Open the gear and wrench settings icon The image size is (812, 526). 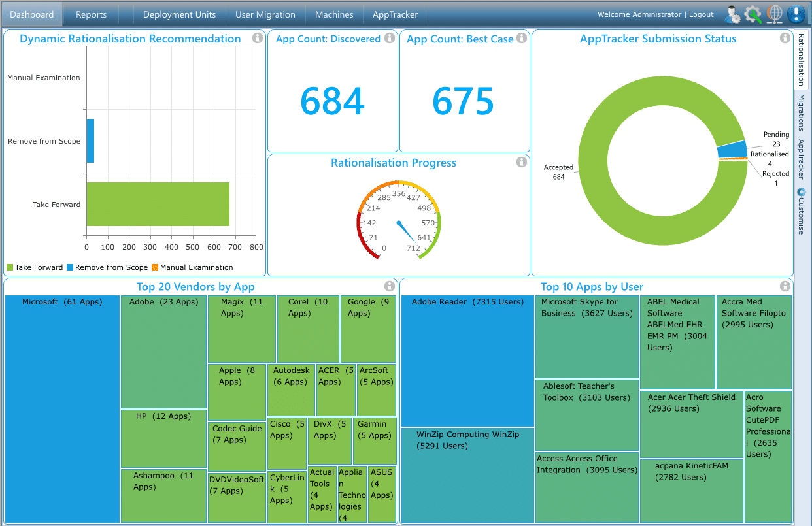753,14
